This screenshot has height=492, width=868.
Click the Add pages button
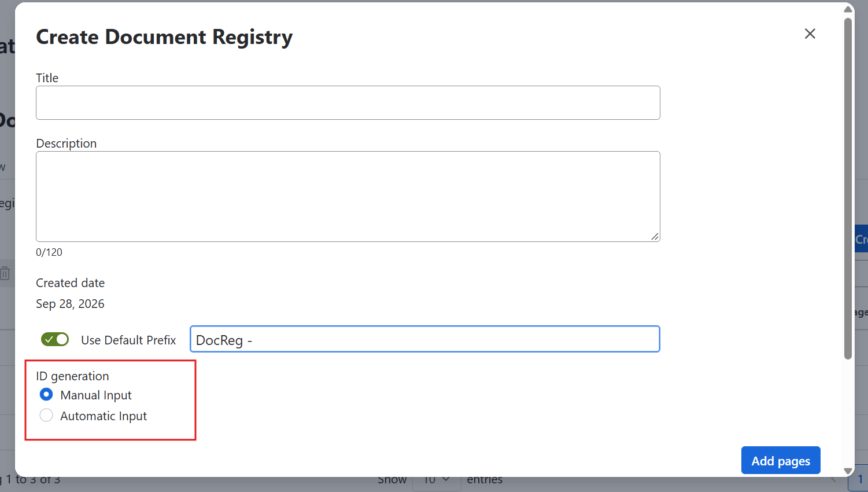tap(781, 461)
